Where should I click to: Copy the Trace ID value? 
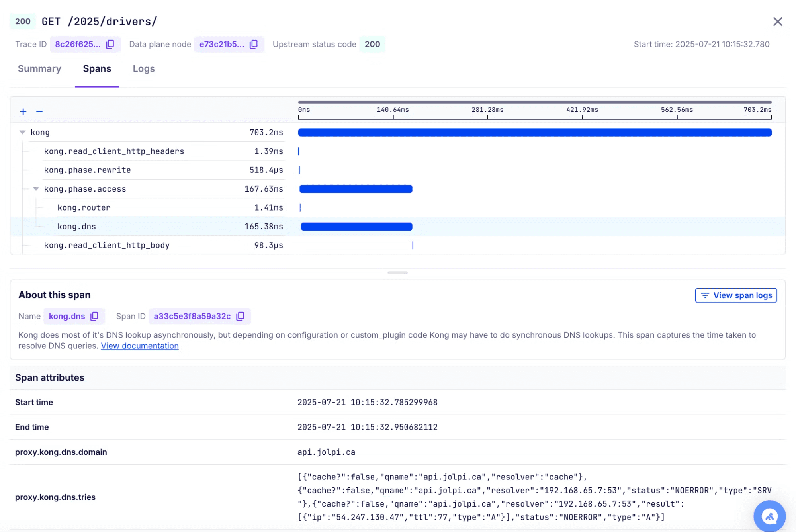[x=110, y=44]
